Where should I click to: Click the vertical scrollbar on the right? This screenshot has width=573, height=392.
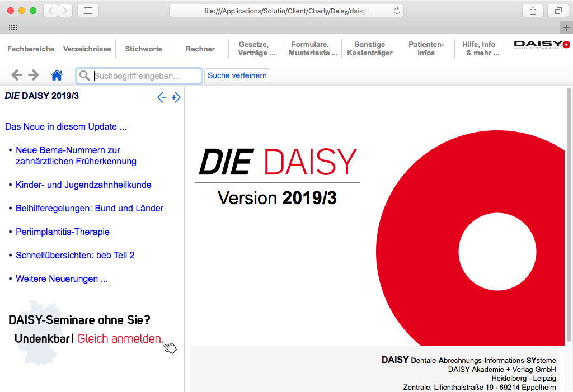pos(569,215)
